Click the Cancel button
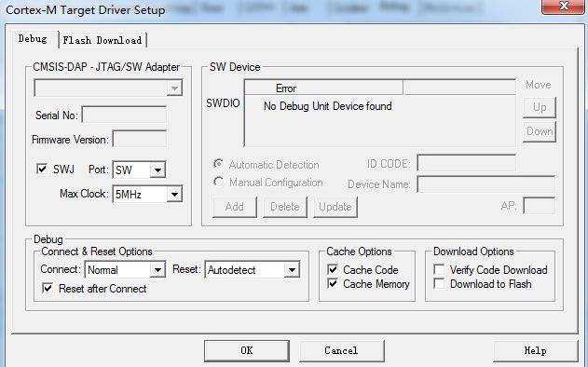The image size is (588, 367). (x=342, y=350)
